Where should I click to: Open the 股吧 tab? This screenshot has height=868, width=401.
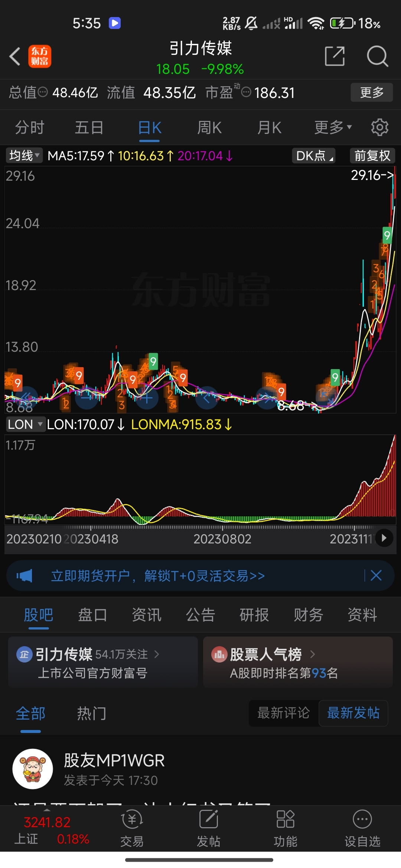pyautogui.click(x=39, y=615)
